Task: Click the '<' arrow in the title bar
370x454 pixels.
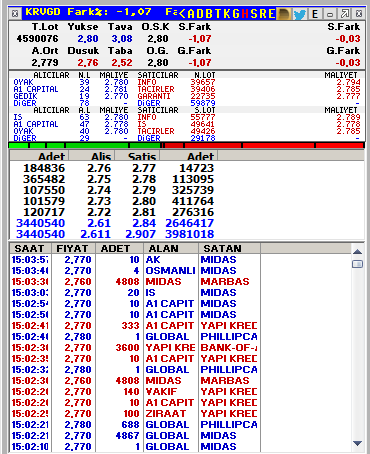Action: (x=182, y=14)
